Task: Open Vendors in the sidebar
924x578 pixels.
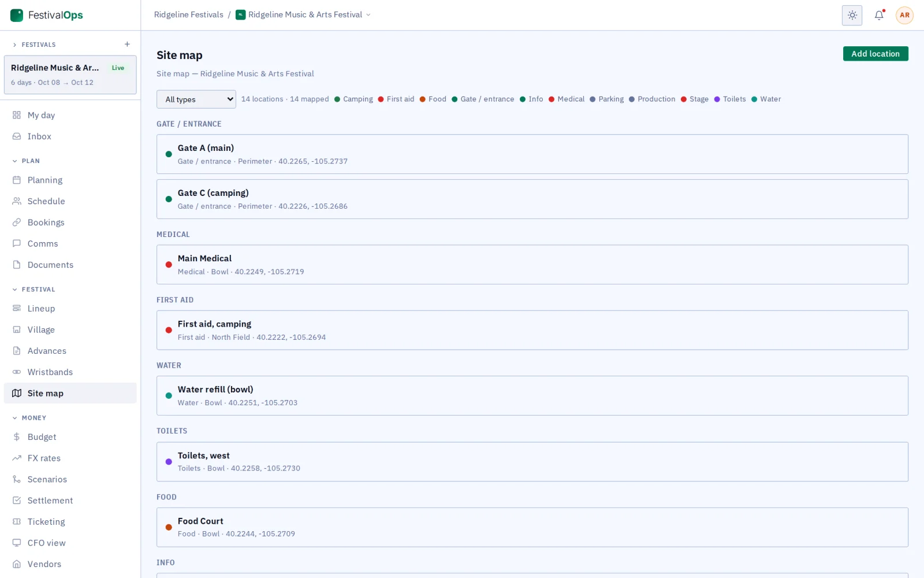Action: coord(70,564)
